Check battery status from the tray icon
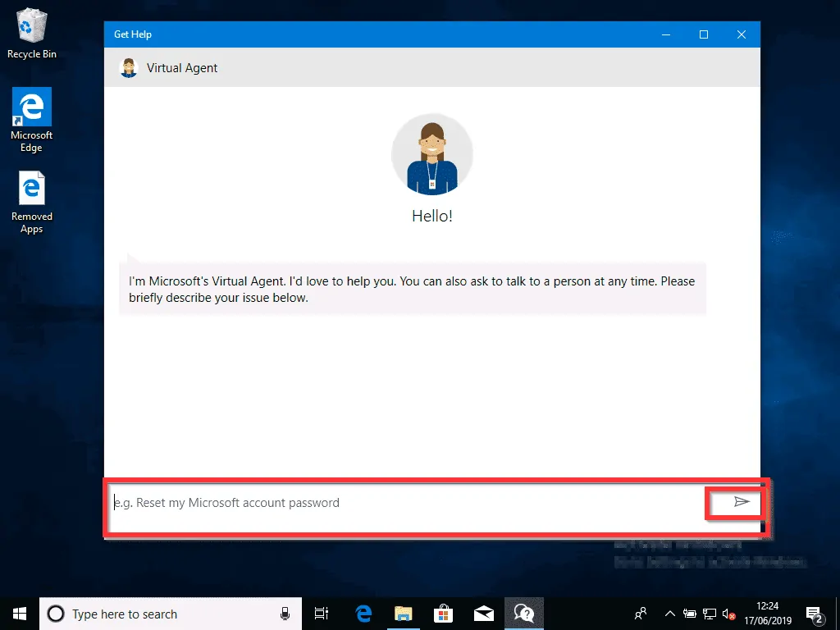Screen dimensions: 840x630 pos(691,613)
